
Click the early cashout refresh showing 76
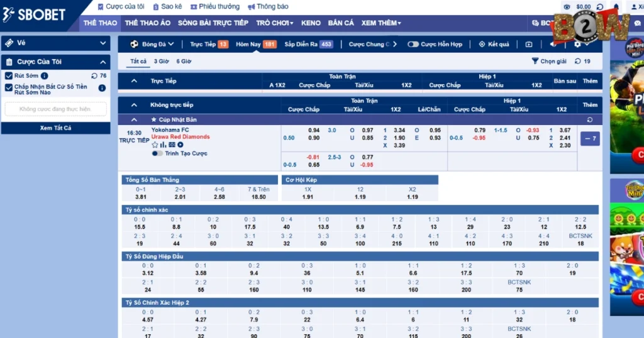tap(99, 76)
